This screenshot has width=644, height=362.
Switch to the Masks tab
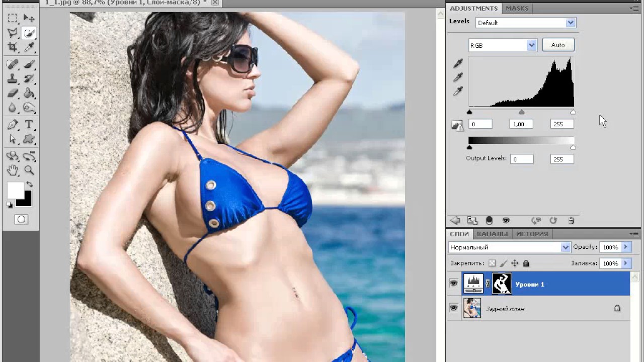tap(517, 9)
